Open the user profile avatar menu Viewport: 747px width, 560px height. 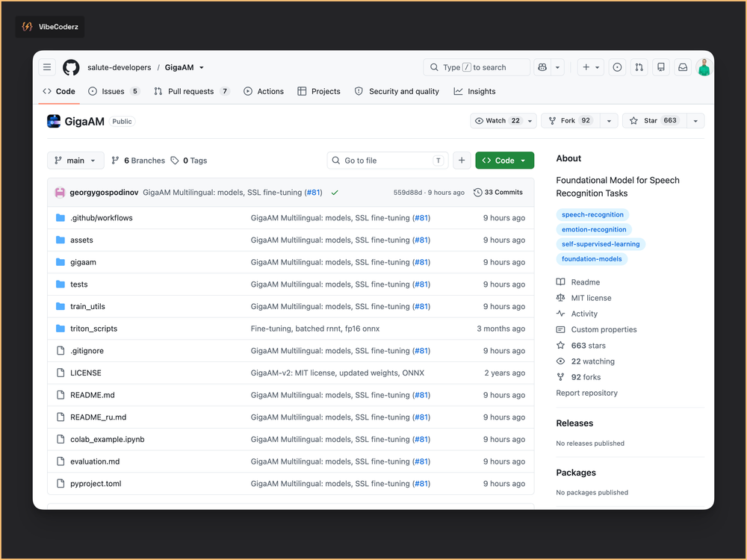pos(704,67)
